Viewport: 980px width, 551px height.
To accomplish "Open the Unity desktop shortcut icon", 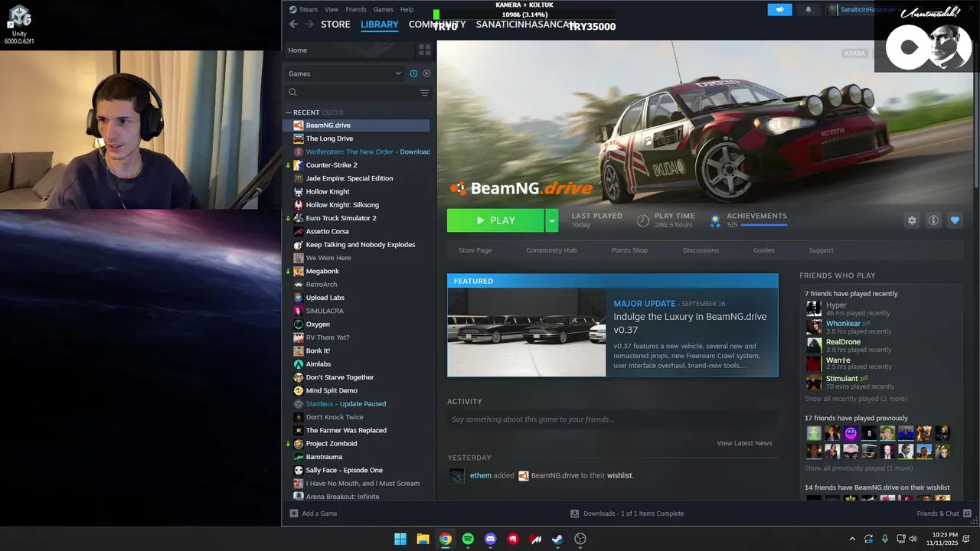I will tap(19, 24).
